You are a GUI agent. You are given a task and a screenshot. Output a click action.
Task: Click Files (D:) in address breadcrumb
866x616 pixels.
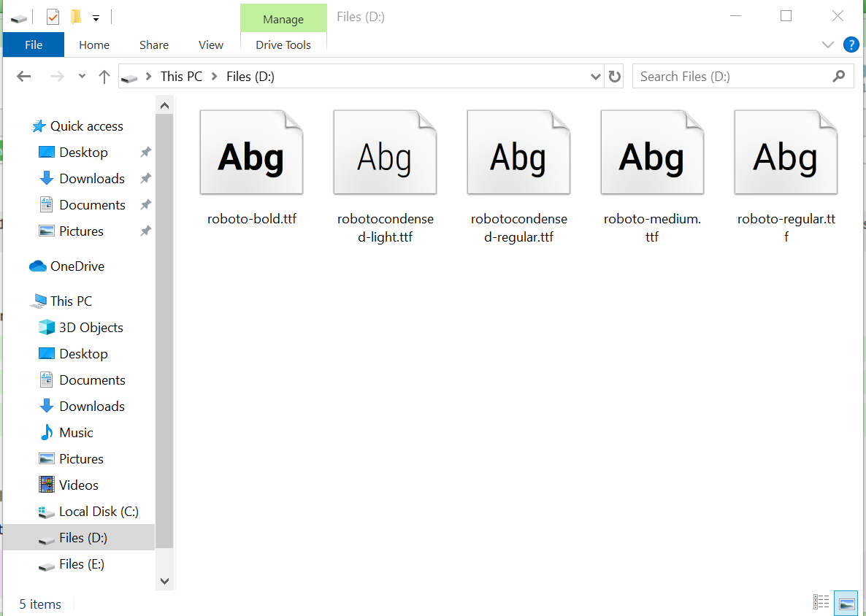250,76
